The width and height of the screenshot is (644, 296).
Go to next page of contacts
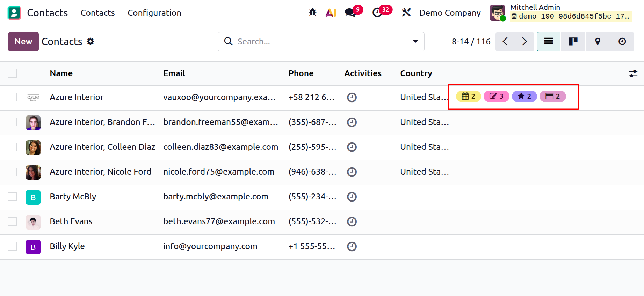524,42
